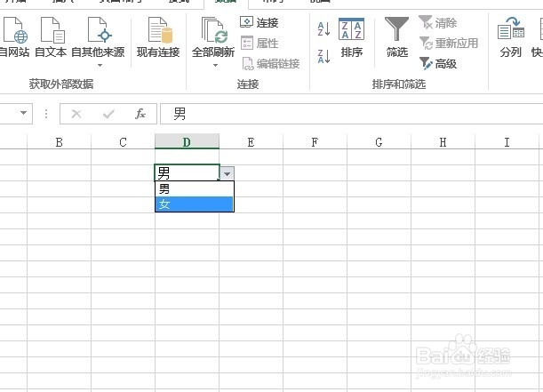Sort A to Z ascending

click(x=323, y=29)
